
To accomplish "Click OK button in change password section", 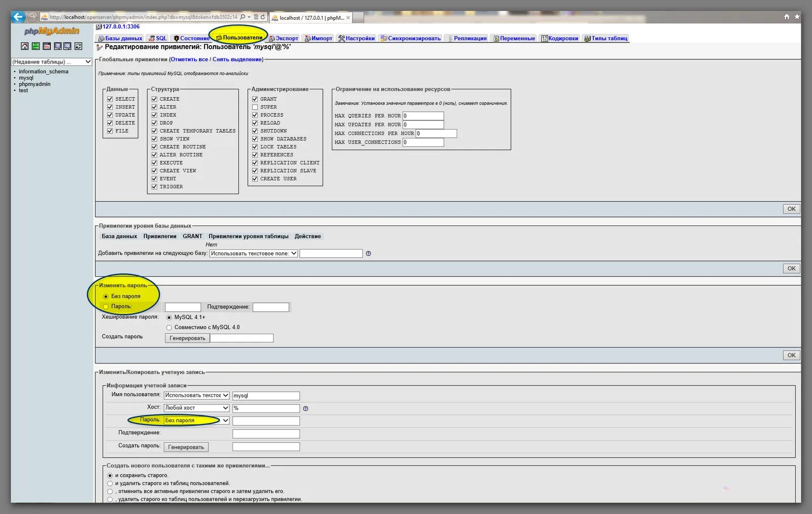I will coord(791,356).
